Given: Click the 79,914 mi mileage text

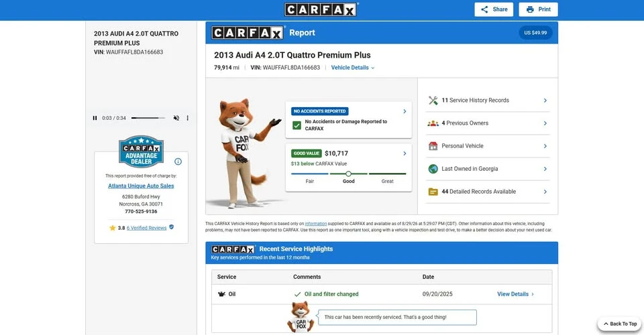Looking at the screenshot, I should [226, 68].
